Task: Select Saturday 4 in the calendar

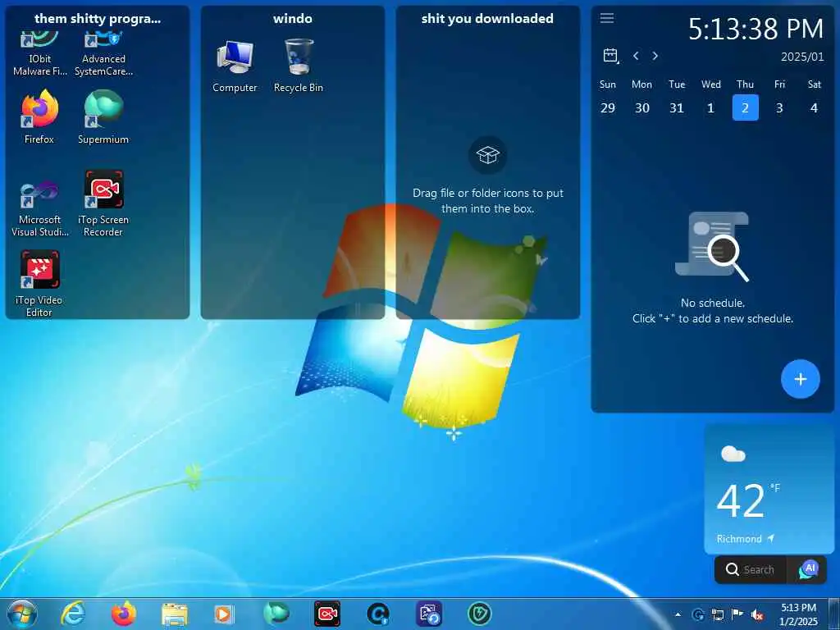Action: (x=814, y=107)
